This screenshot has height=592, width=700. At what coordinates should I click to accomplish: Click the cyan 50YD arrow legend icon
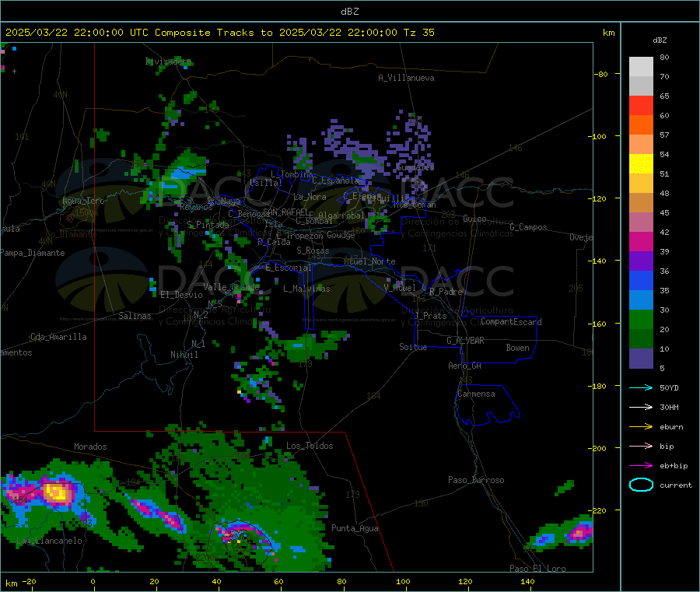pos(641,387)
